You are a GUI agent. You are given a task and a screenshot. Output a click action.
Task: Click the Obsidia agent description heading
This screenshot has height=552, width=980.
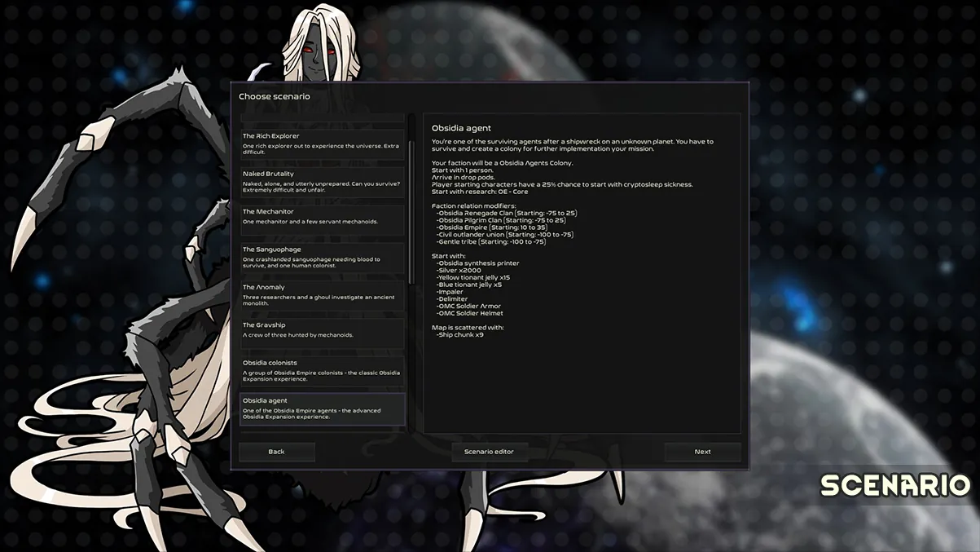(461, 128)
